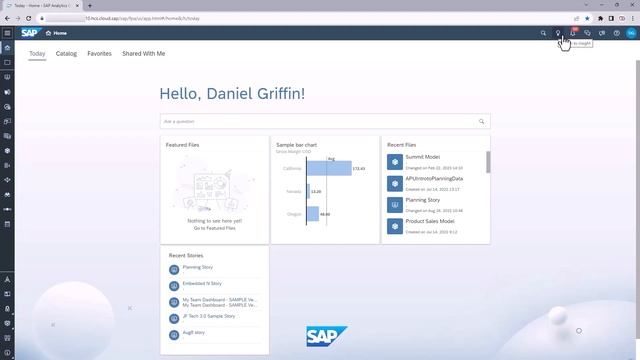Image resolution: width=640 pixels, height=360 pixels.
Task: Close the SAP Analytics browser tab
Action: point(77,6)
